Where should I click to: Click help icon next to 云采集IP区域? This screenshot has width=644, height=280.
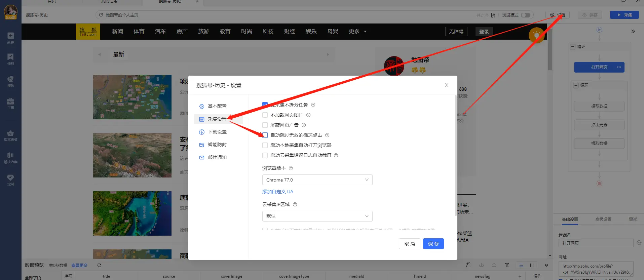click(x=295, y=204)
